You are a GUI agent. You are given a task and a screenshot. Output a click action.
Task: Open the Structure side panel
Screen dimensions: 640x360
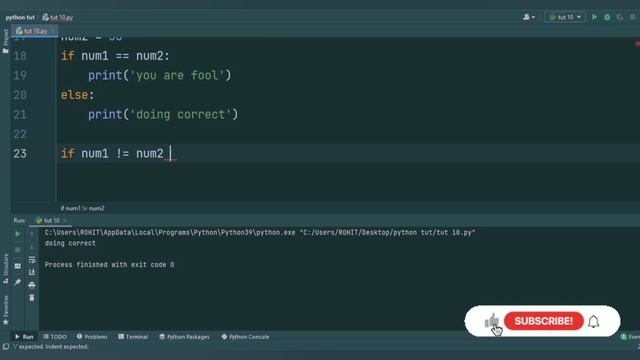coord(5,269)
